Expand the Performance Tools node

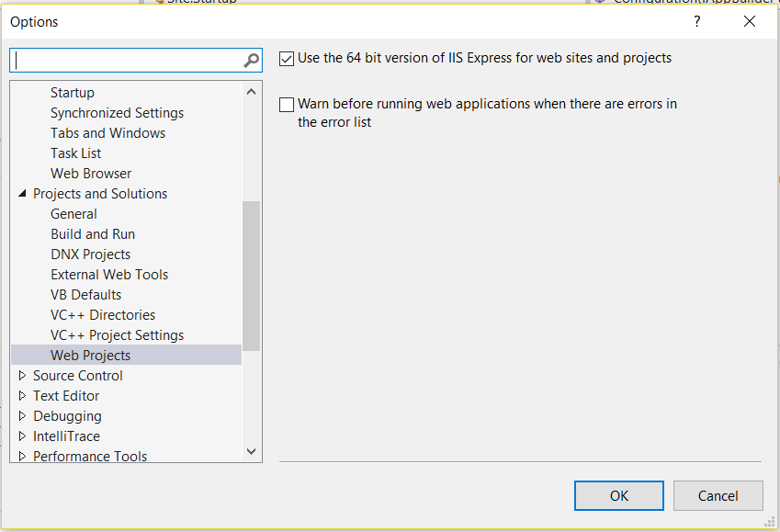click(22, 456)
